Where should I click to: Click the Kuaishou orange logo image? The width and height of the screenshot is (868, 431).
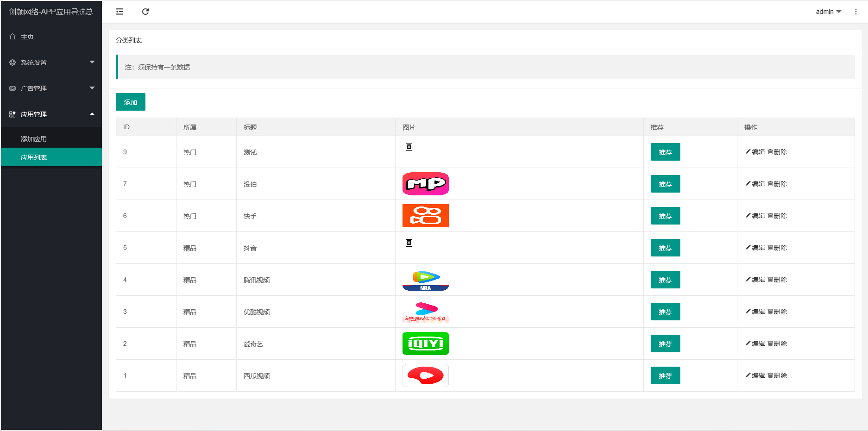click(425, 216)
